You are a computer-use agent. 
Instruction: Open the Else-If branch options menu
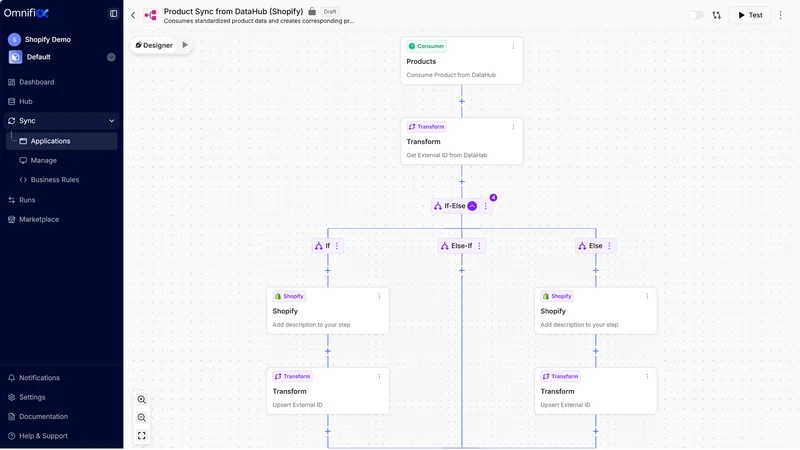click(479, 246)
